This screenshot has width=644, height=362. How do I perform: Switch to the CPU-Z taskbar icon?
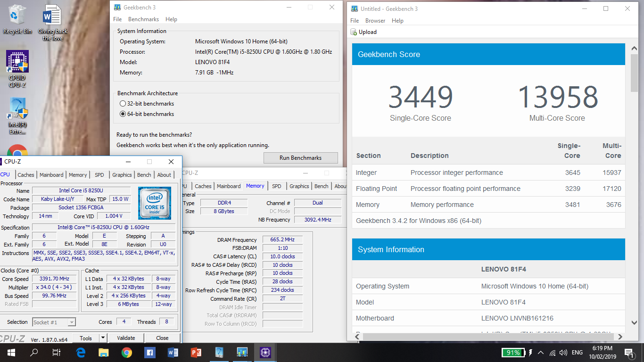coord(265,352)
